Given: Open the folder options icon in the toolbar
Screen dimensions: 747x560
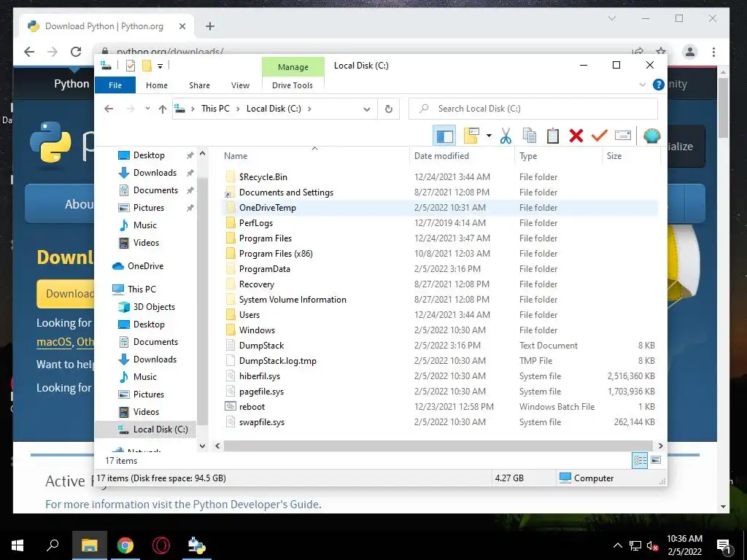Looking at the screenshot, I should [471, 136].
